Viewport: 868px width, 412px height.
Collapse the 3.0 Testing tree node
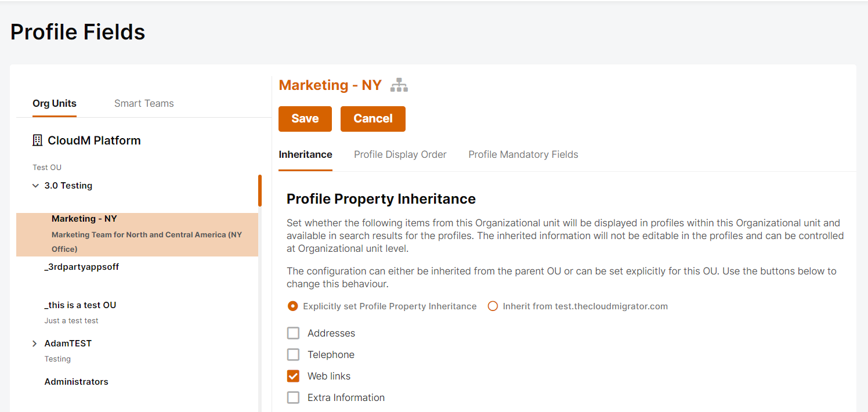point(36,186)
